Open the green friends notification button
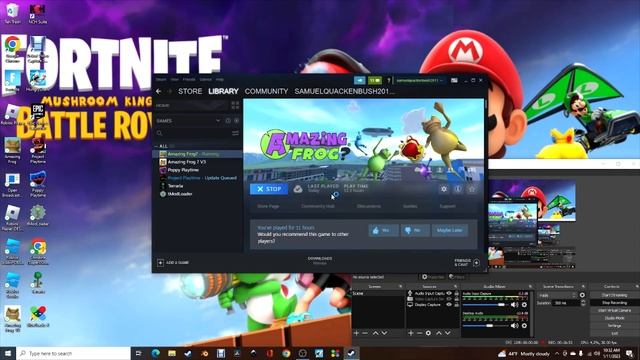 click(x=375, y=80)
